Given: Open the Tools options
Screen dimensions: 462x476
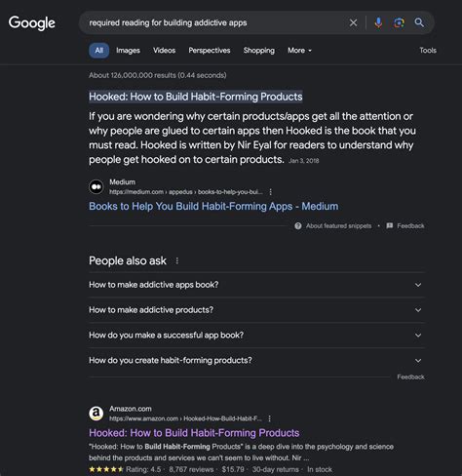Looking at the screenshot, I should 428,51.
